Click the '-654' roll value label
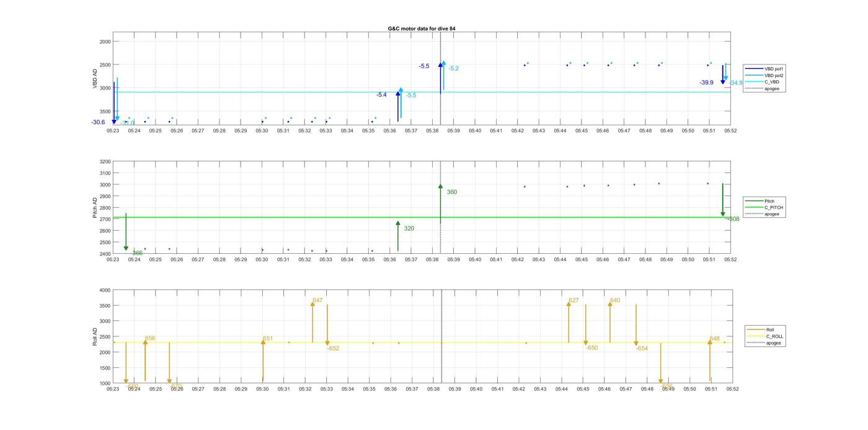 point(642,349)
